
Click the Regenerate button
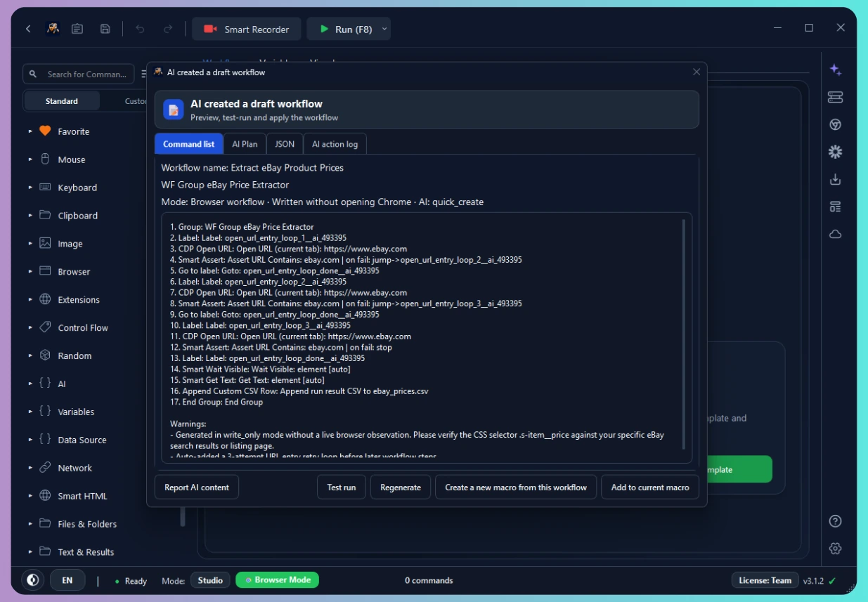pos(401,488)
